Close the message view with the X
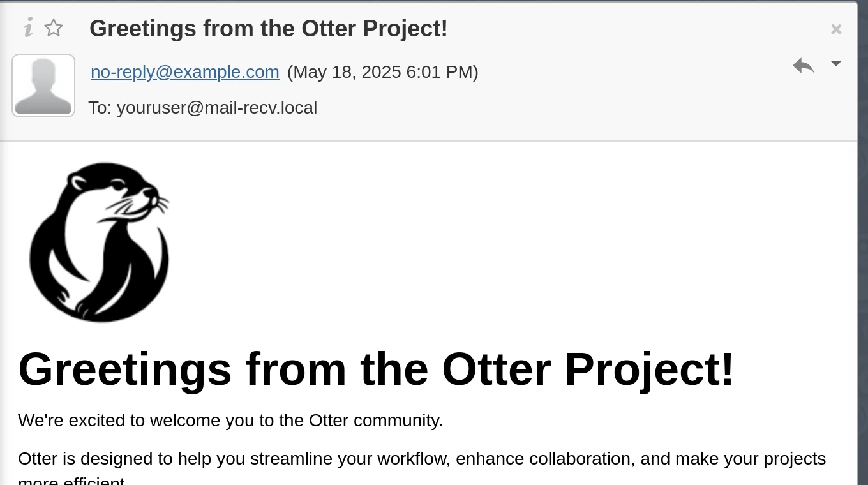 point(836,29)
